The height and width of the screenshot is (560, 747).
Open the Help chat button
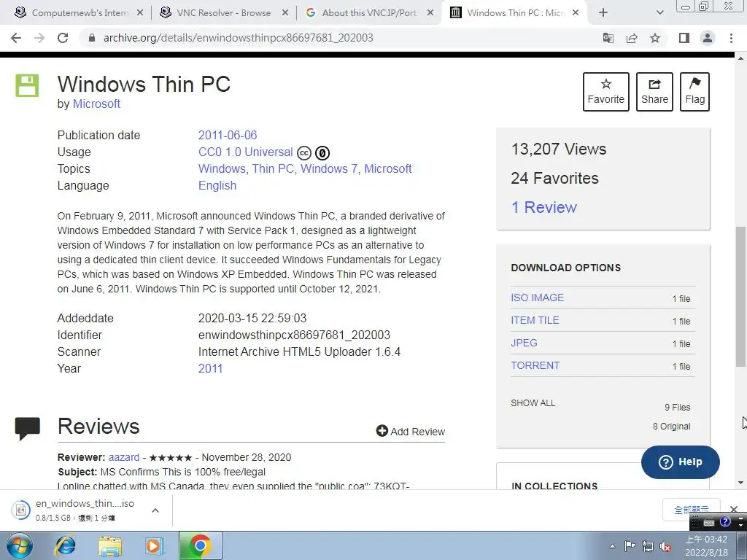point(681,462)
